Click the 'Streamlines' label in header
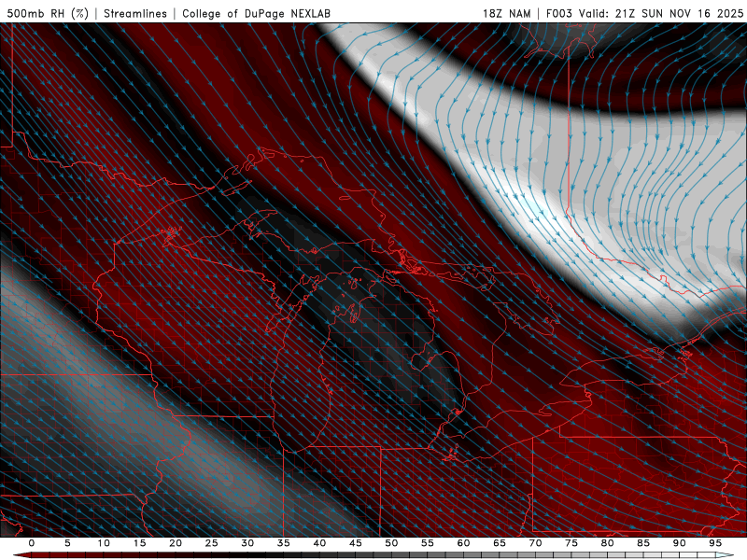Screen dimensions: 747x560 [x=135, y=13]
